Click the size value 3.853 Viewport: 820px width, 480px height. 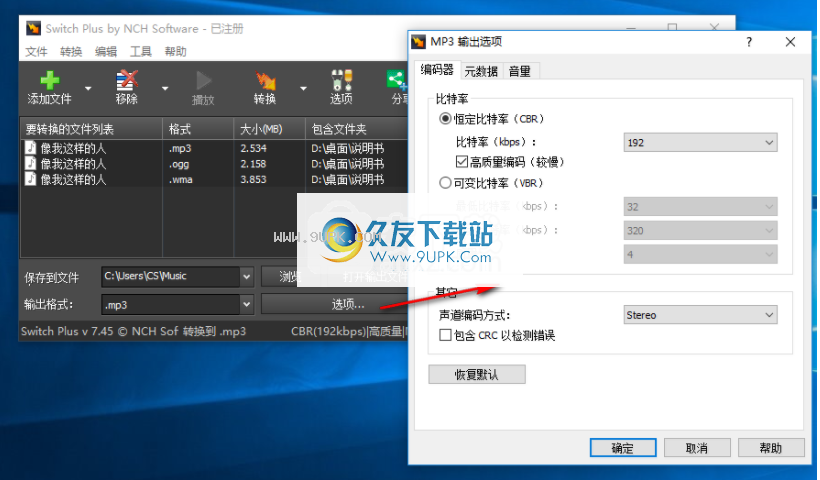pos(254,179)
